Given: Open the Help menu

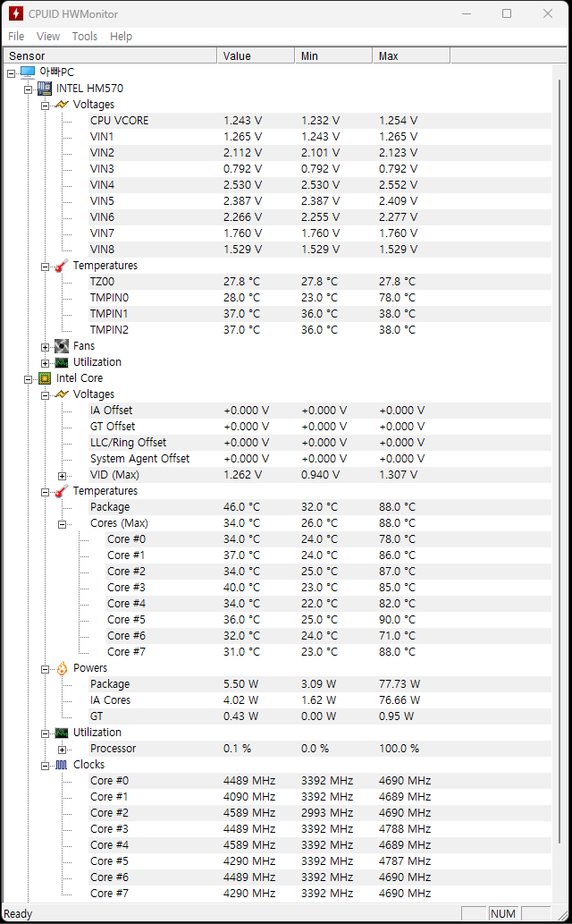Looking at the screenshot, I should pos(122,37).
